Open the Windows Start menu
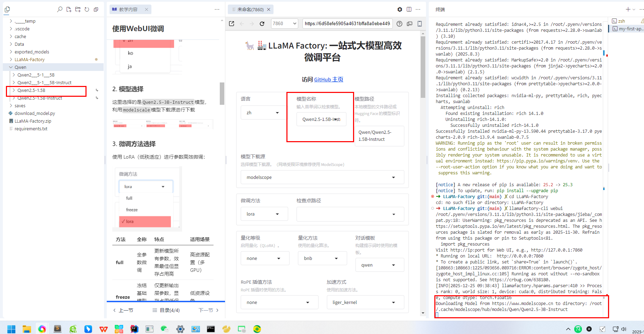Image resolution: width=644 pixels, height=334 pixels. coord(11,329)
